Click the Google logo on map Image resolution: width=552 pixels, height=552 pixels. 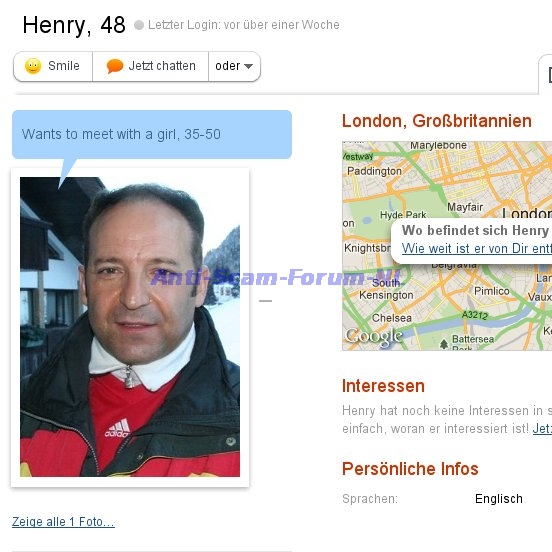(x=374, y=337)
